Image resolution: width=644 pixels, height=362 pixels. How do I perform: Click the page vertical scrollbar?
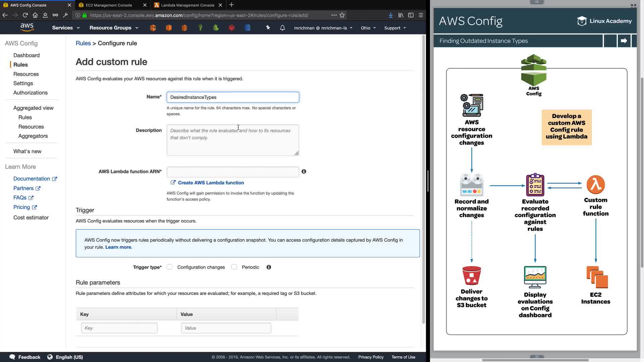coord(423,181)
